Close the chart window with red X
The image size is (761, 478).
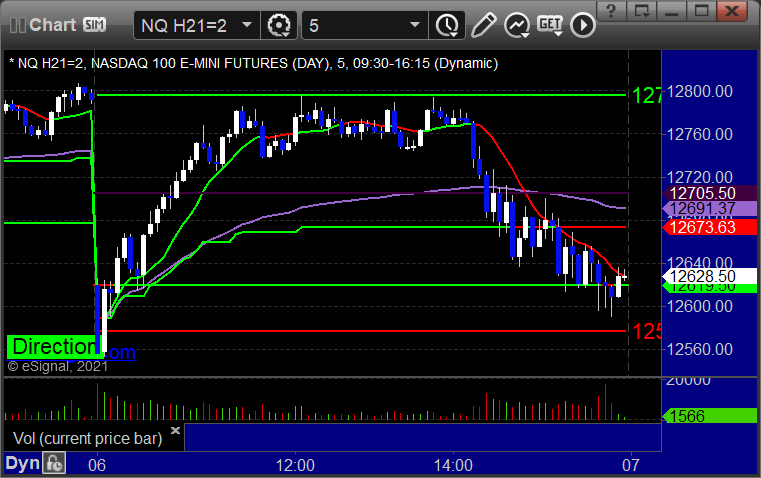[732, 10]
